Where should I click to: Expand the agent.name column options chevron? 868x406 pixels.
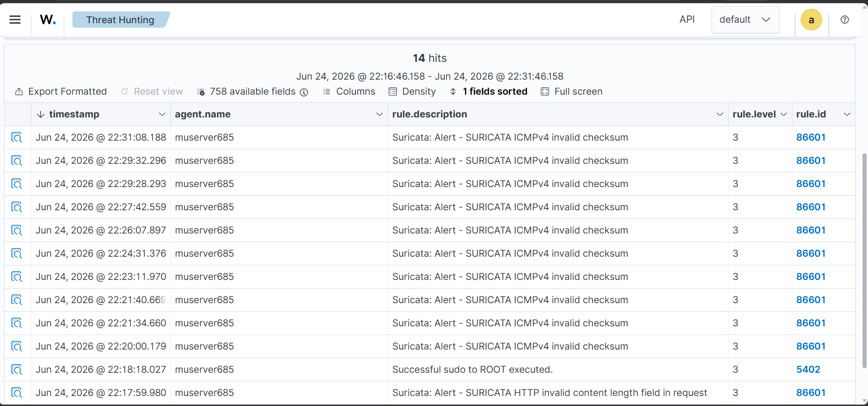point(379,114)
